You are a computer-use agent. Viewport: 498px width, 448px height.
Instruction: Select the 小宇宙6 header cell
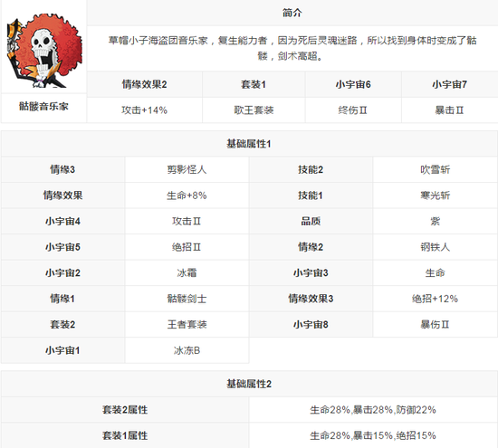pos(353,84)
